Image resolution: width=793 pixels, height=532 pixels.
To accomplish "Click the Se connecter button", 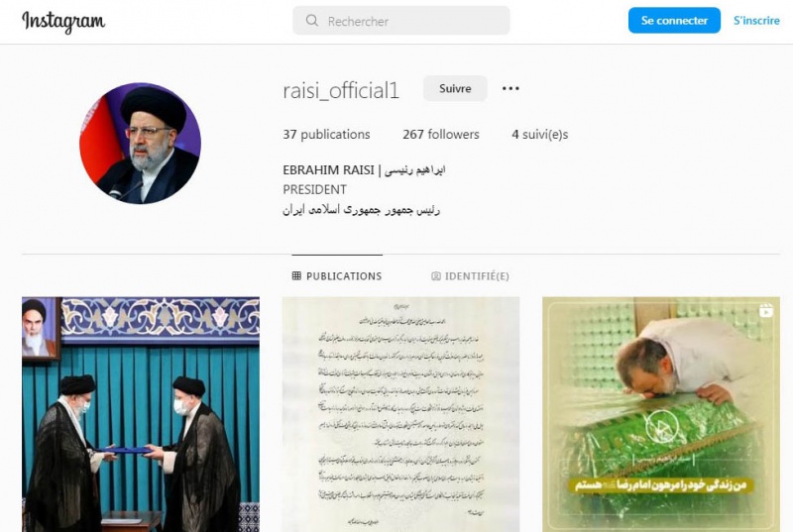I will coord(674,20).
